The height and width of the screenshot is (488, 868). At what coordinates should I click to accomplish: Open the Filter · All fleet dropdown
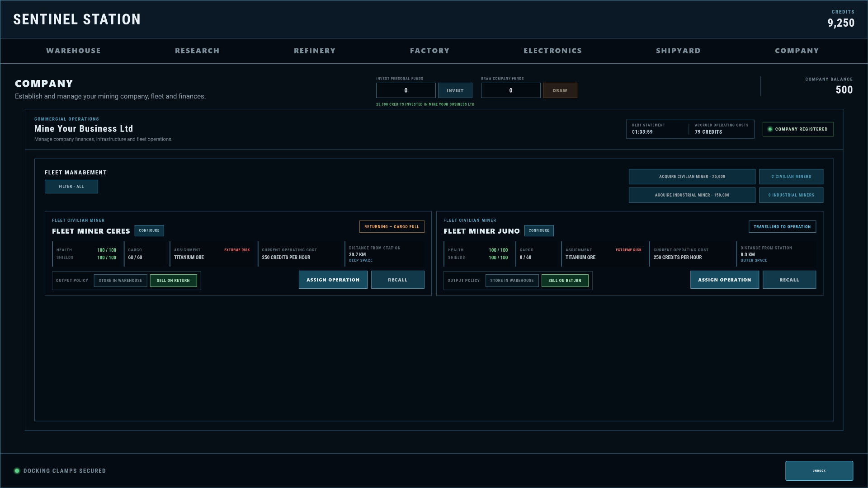pos(71,187)
